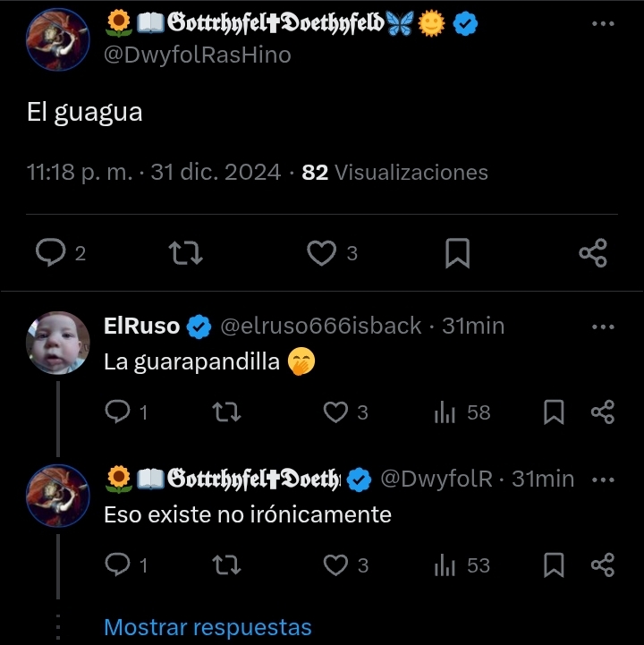The image size is (644, 645).
Task: Reply to ElRuso's guarapandilla comment
Action: [x=125, y=412]
